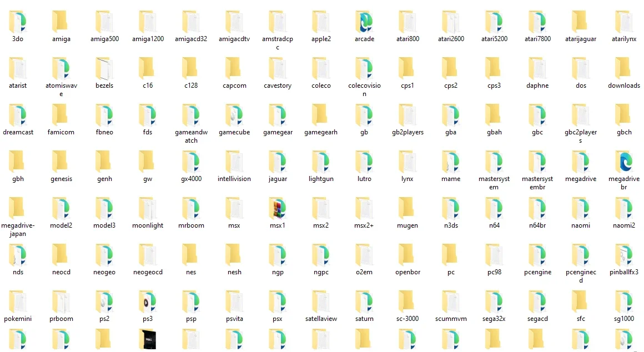Click the "msx2+" label
Screen dimensions: 644x352
(x=364, y=225)
